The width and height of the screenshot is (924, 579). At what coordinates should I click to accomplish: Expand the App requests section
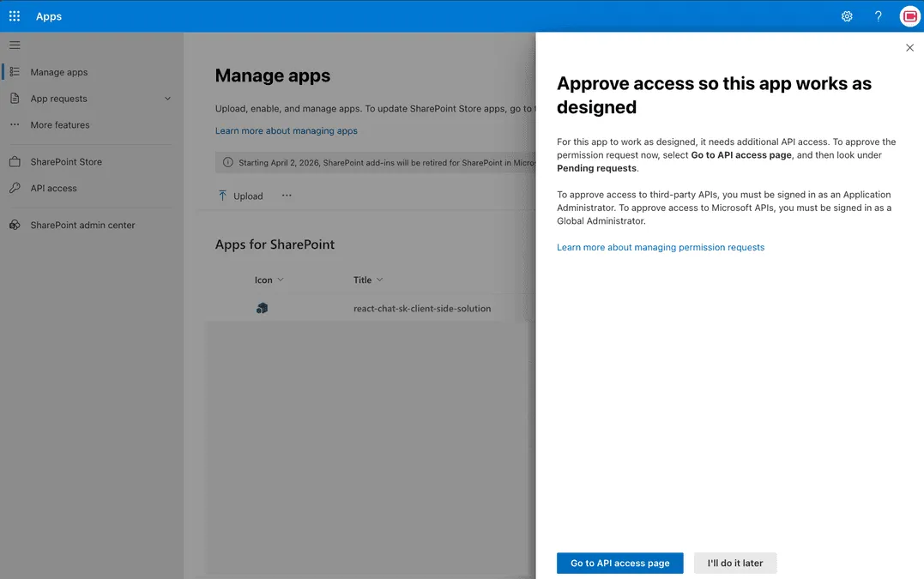click(166, 98)
